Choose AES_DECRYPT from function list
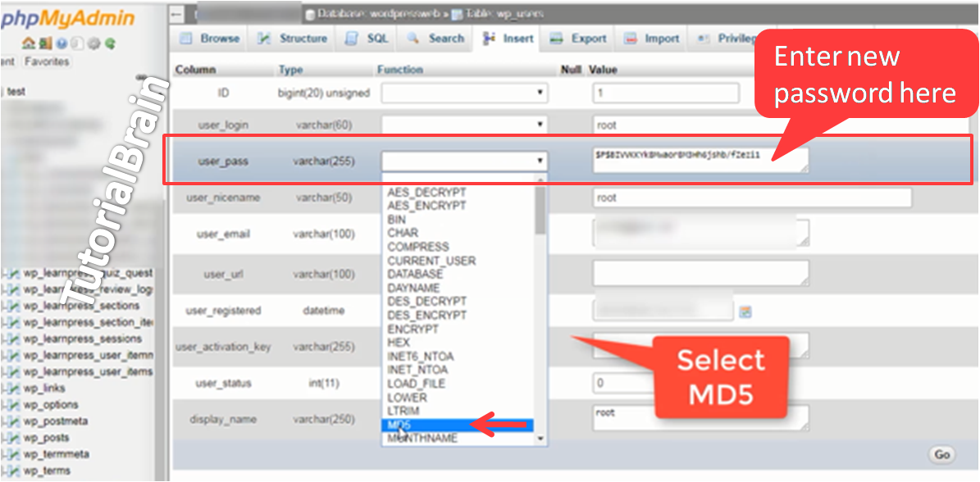The image size is (980, 482). point(458,192)
